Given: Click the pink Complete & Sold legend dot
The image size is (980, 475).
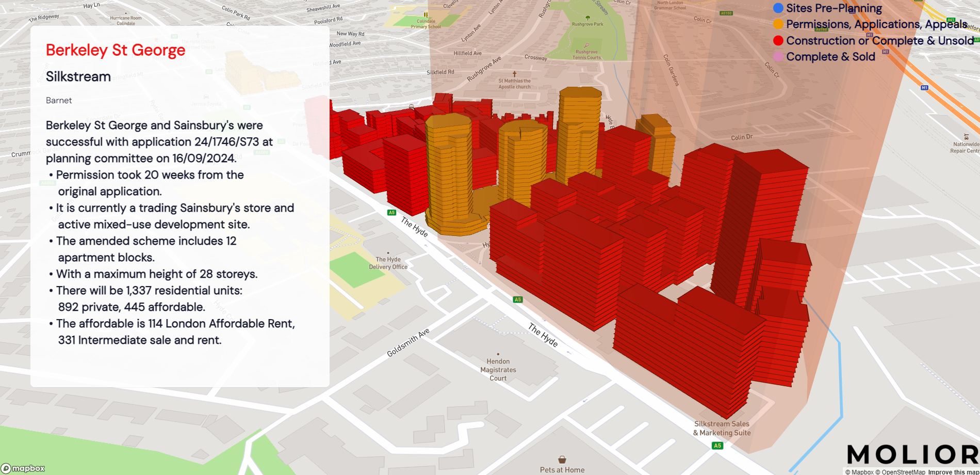Looking at the screenshot, I should (778, 57).
